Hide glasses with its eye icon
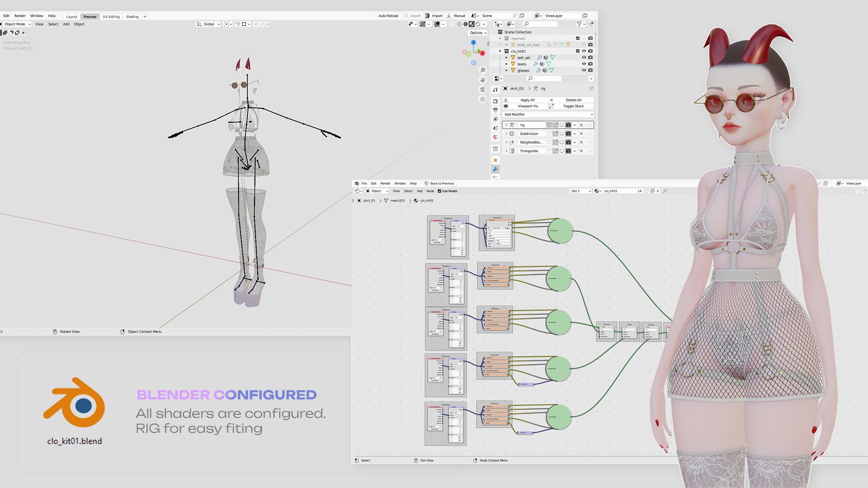The width and height of the screenshot is (868, 488). tap(584, 70)
